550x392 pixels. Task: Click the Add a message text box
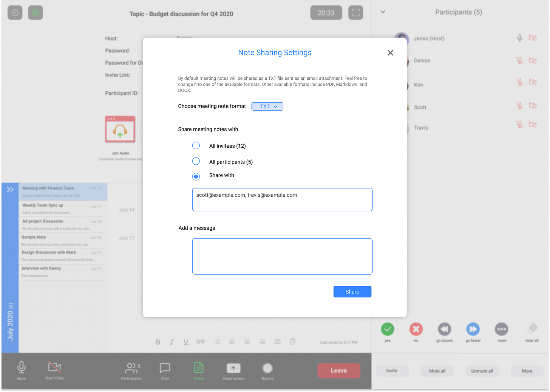click(282, 256)
